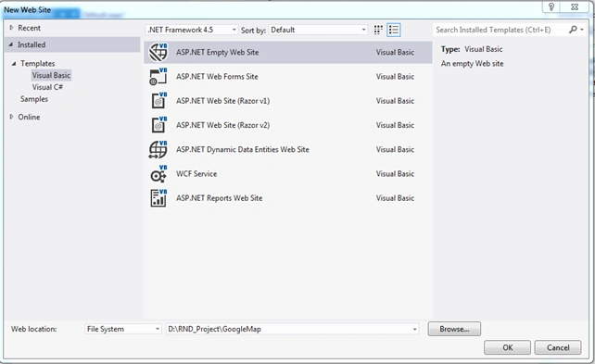Image resolution: width=595 pixels, height=364 pixels.
Task: Select the ASP.NET Reports Web Site name
Action: coord(220,198)
